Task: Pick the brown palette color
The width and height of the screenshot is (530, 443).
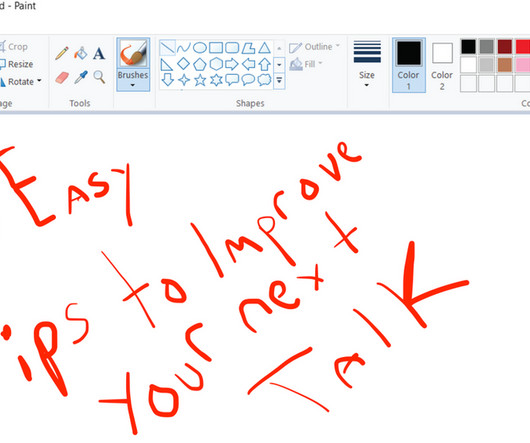Action: [505, 65]
